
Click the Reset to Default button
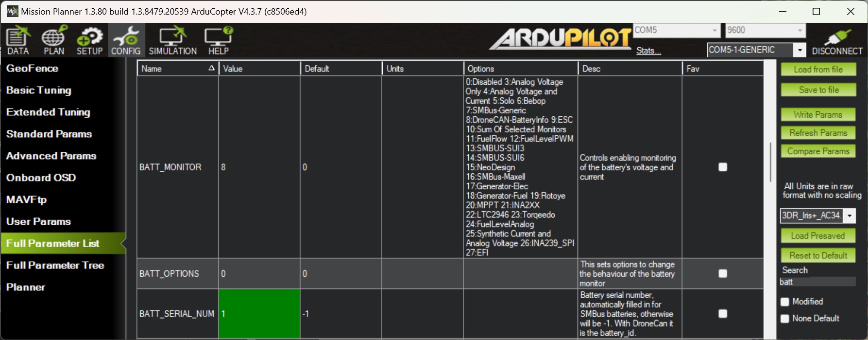(x=818, y=255)
